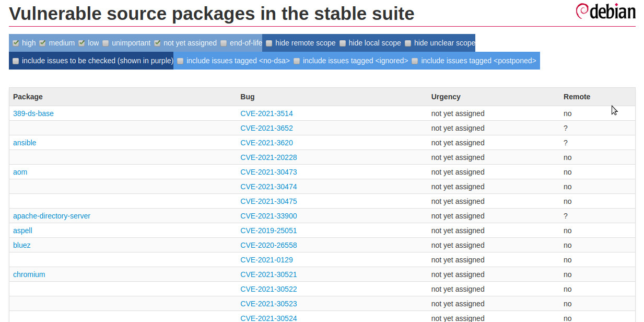Enable hide unclear scope

pyautogui.click(x=408, y=43)
